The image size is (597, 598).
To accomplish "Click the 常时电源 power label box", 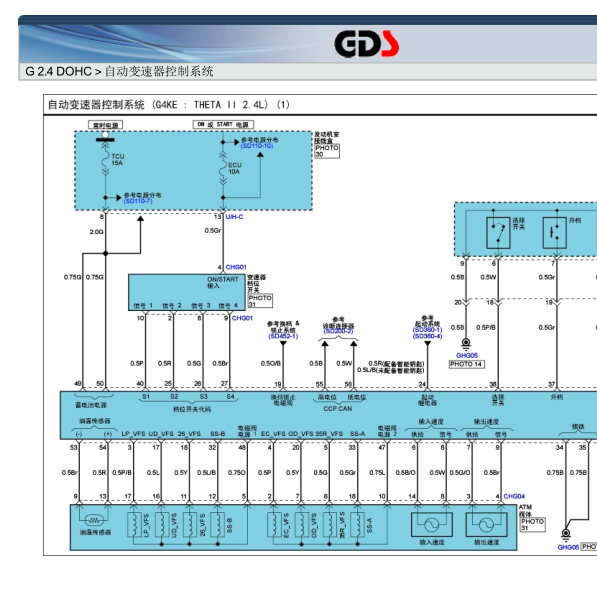I will pos(106,125).
